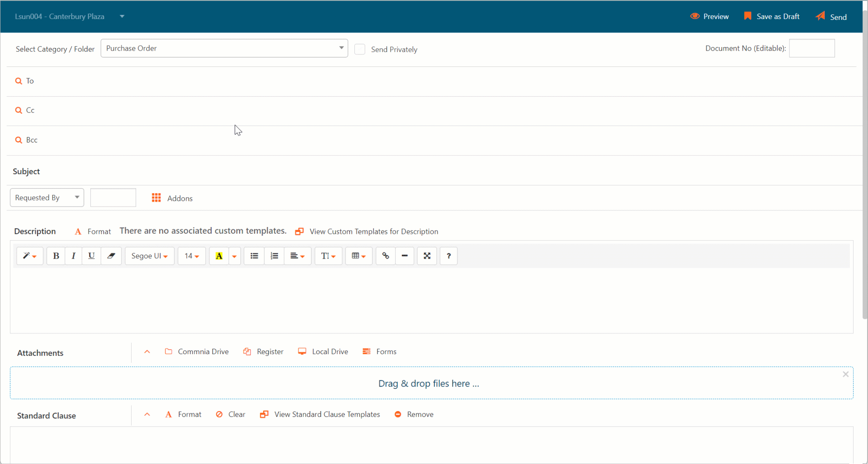Click the yellow text highlight color button

[219, 256]
